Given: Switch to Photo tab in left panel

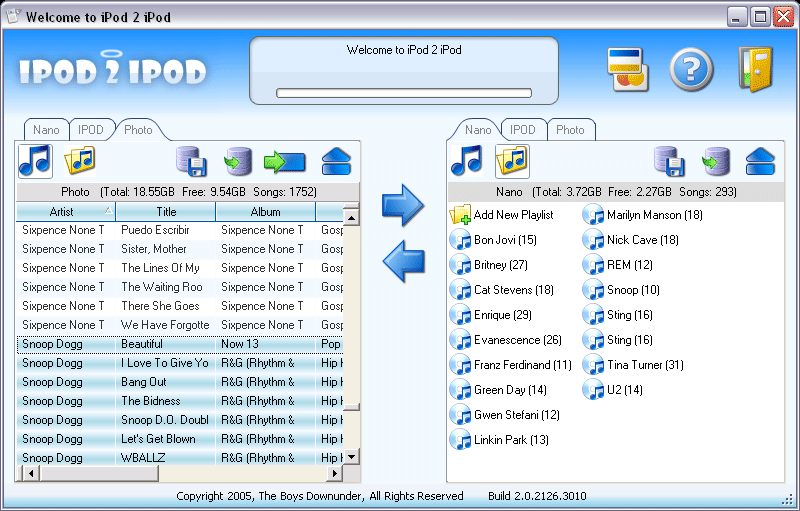Looking at the screenshot, I should tap(138, 130).
